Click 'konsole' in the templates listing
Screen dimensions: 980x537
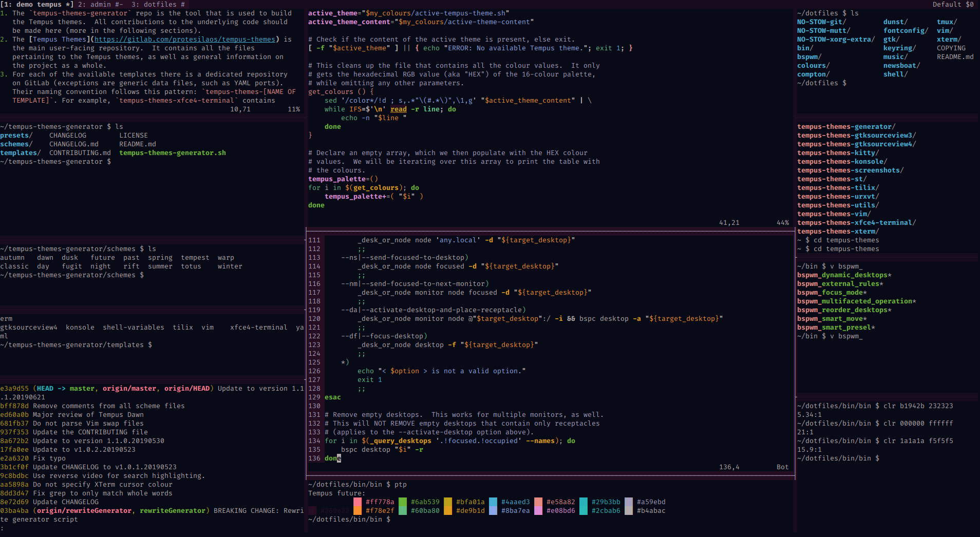(x=80, y=328)
